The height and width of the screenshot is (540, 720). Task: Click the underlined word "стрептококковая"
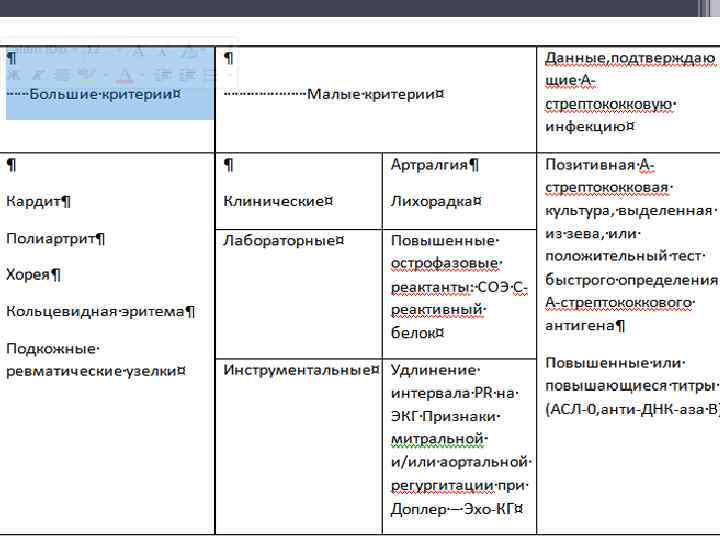(x=607, y=188)
